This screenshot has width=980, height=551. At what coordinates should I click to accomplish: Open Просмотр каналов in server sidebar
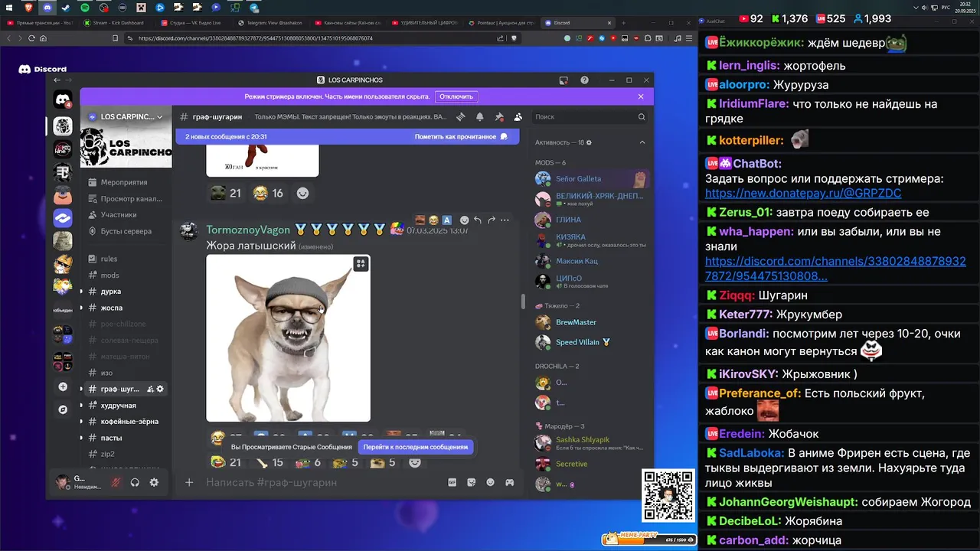click(126, 199)
